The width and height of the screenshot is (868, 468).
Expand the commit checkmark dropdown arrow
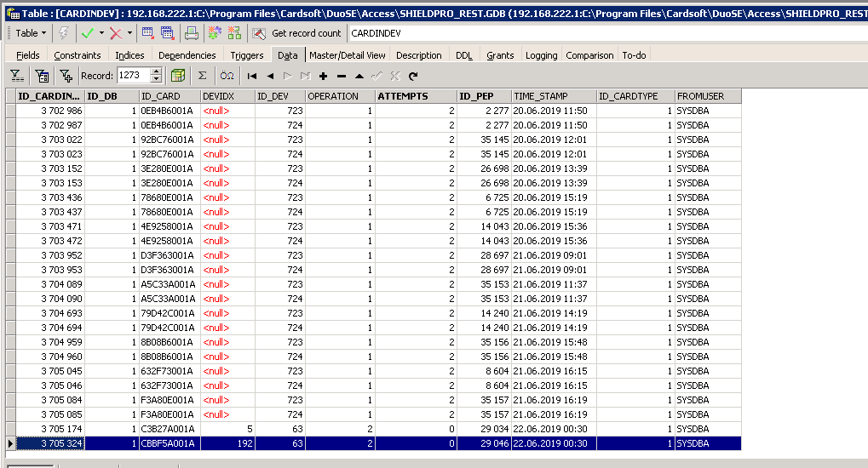tap(101, 33)
